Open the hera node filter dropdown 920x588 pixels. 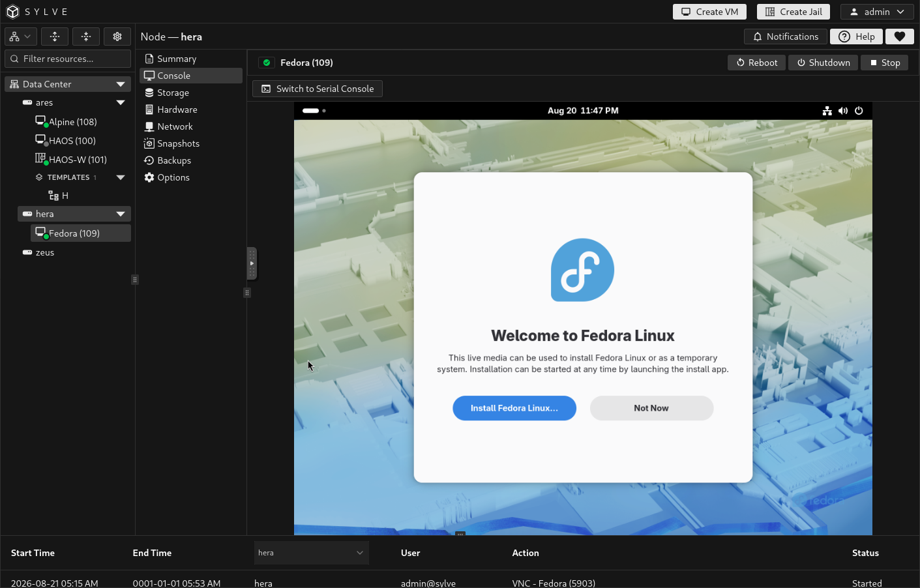coord(312,553)
